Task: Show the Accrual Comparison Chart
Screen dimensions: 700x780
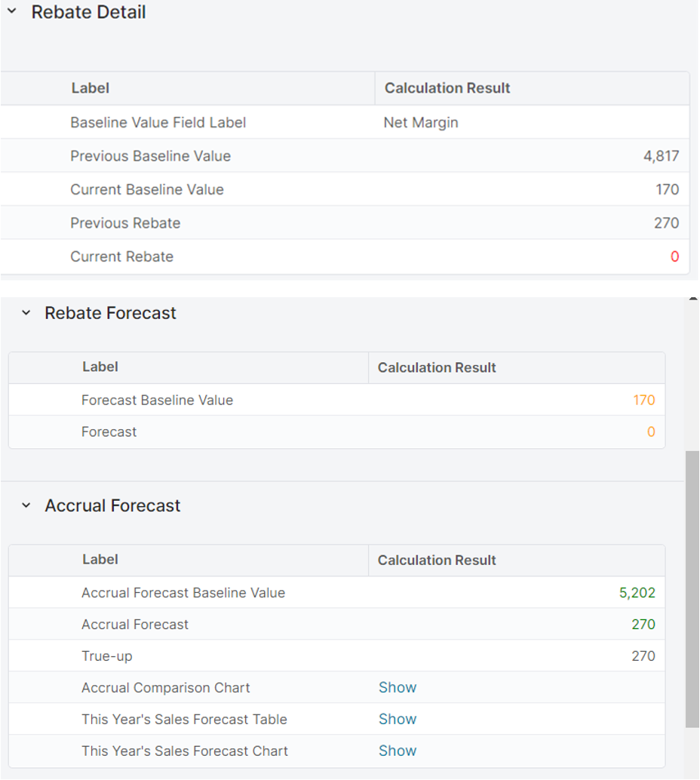Action: coord(397,687)
